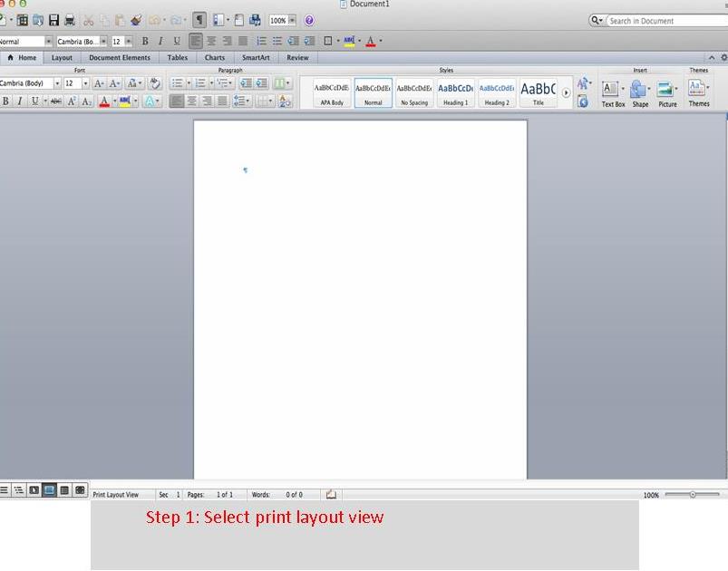Click the Save icon on the toolbar
This screenshot has height=571, width=728.
(53, 19)
